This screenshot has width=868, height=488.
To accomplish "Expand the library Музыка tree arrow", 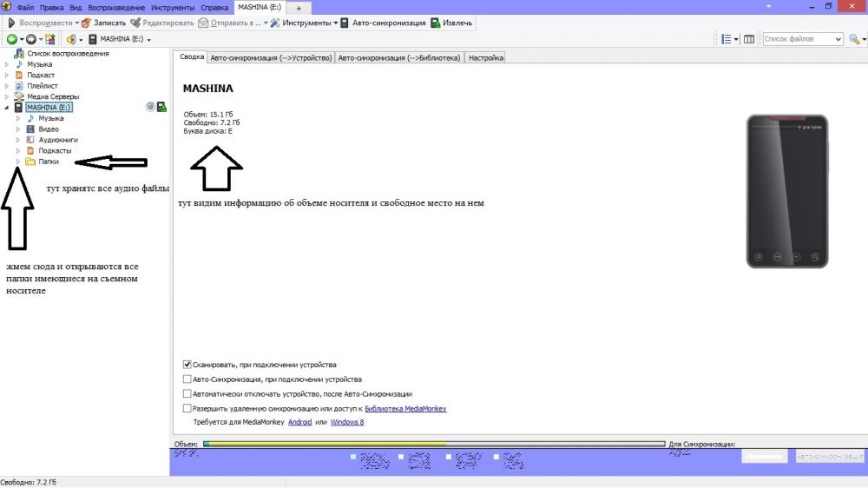I will pyautogui.click(x=7, y=64).
